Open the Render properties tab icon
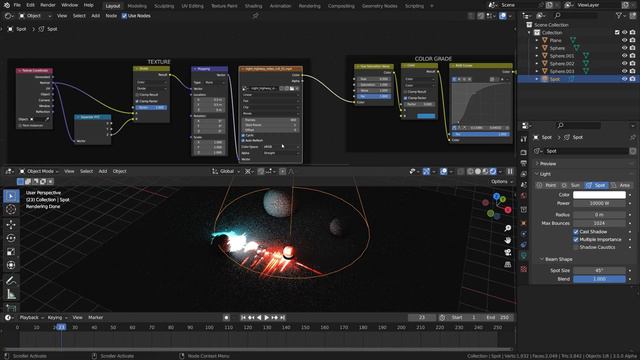The image size is (640, 360). 524,153
